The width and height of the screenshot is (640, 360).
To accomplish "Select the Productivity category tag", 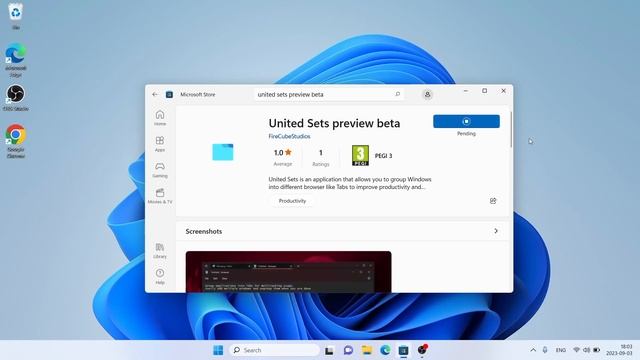I will click(292, 201).
